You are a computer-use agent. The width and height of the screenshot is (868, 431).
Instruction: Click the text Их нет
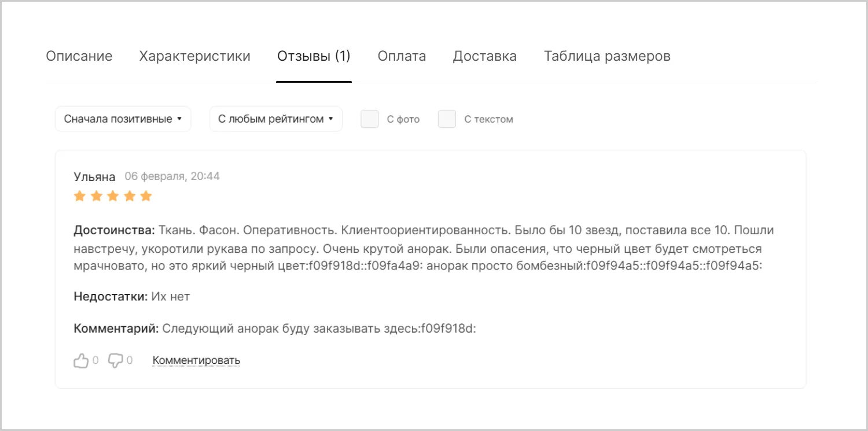pos(171,297)
